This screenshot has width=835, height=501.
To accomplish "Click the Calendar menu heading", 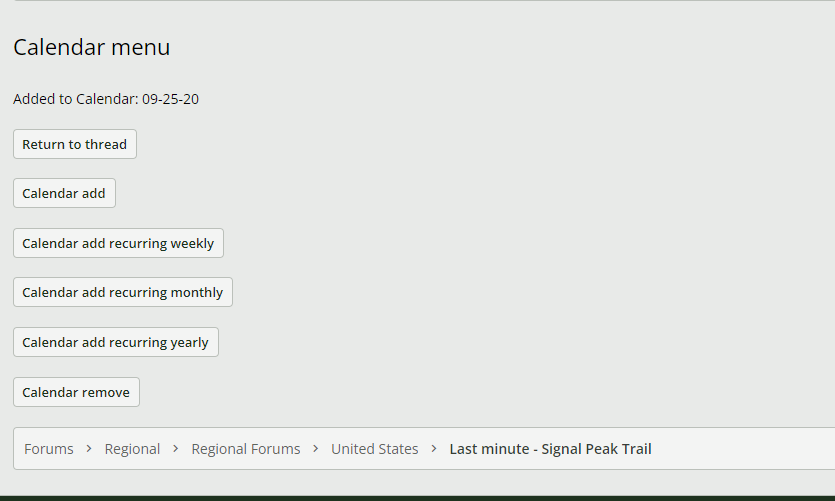I will pos(92,47).
